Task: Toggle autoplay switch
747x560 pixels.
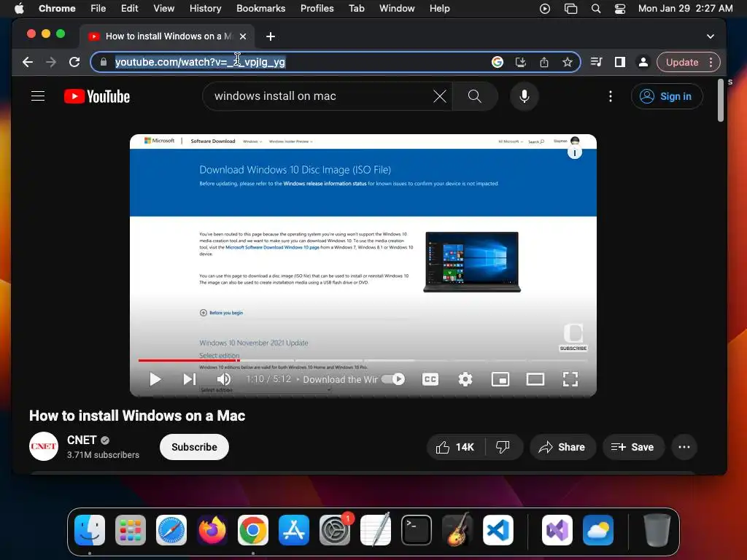Action: (393, 379)
